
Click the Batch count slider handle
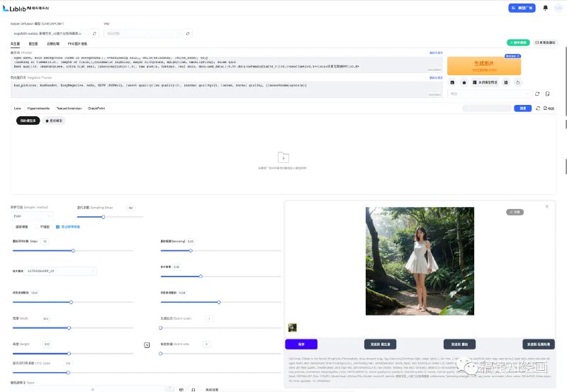click(161, 328)
